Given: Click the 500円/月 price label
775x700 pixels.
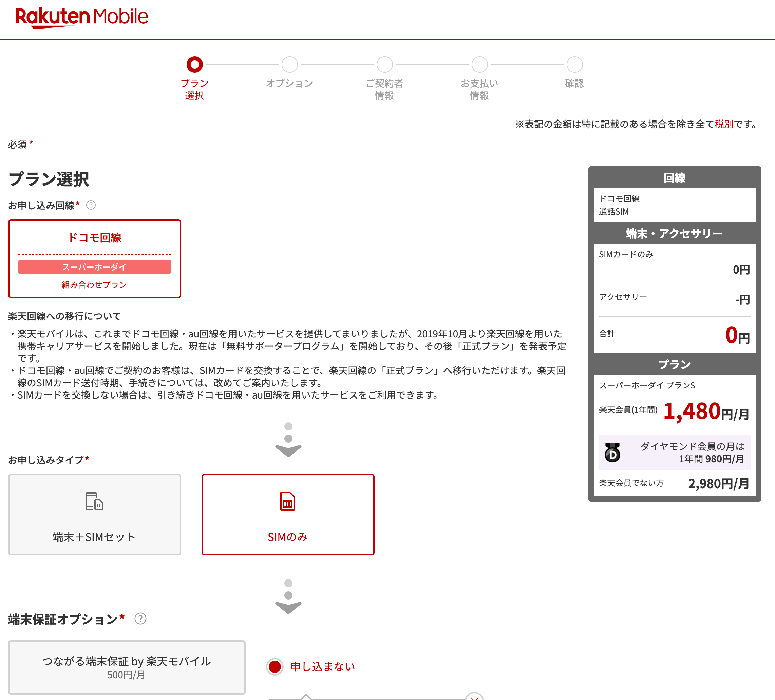Looking at the screenshot, I should pos(126,675).
